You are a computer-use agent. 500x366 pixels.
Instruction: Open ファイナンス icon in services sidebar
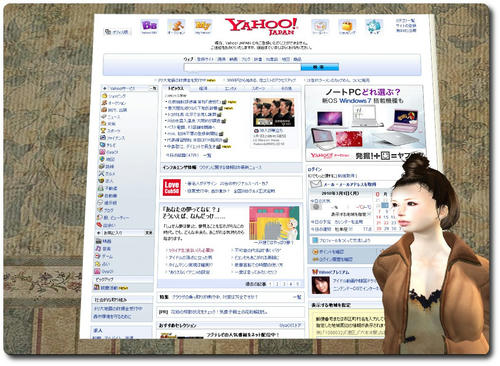(x=103, y=138)
